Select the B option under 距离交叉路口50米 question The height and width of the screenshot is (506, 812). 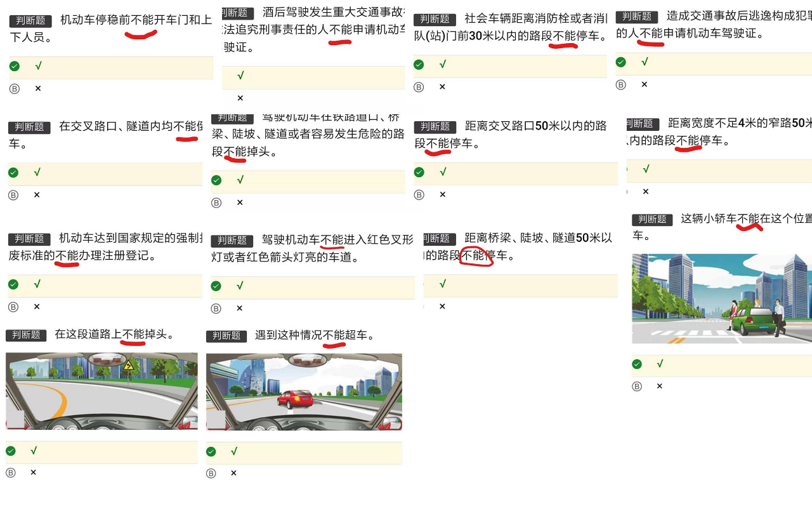click(418, 194)
